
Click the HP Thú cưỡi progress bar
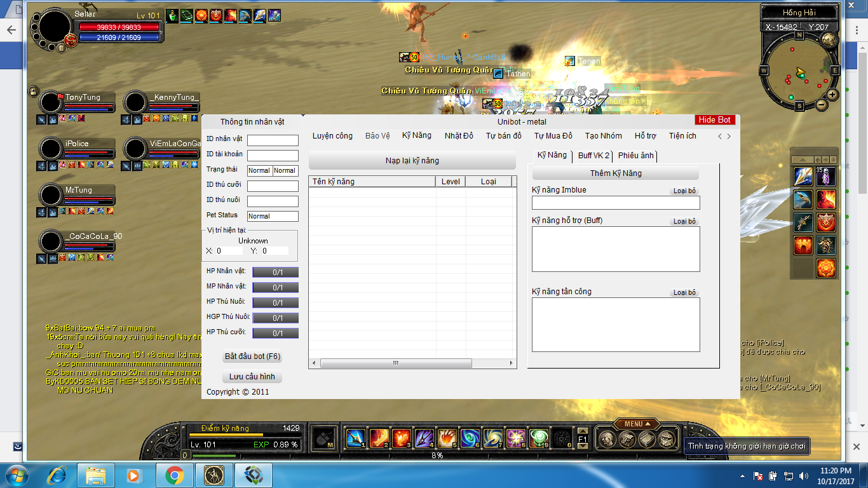pos(276,333)
